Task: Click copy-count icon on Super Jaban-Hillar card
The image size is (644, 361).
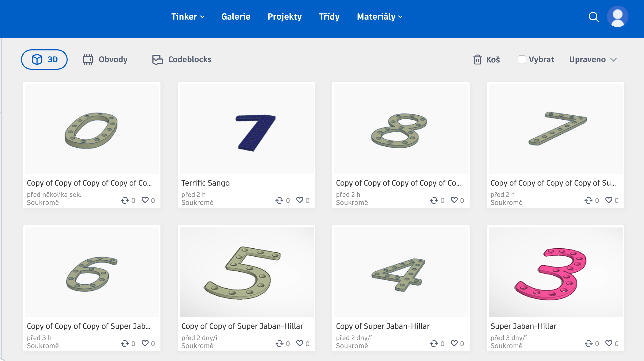Action: 588,344
